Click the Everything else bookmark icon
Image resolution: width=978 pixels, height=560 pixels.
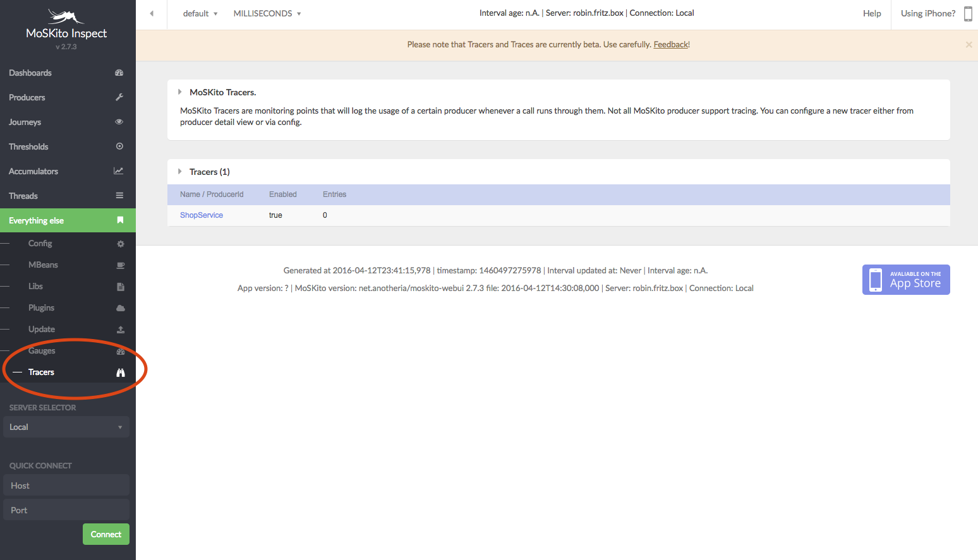pos(120,220)
